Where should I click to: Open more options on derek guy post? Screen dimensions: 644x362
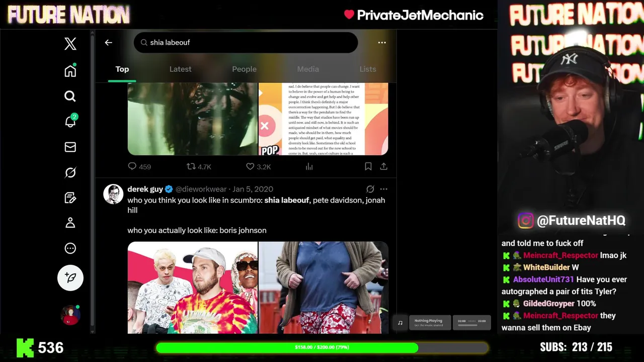pyautogui.click(x=383, y=189)
